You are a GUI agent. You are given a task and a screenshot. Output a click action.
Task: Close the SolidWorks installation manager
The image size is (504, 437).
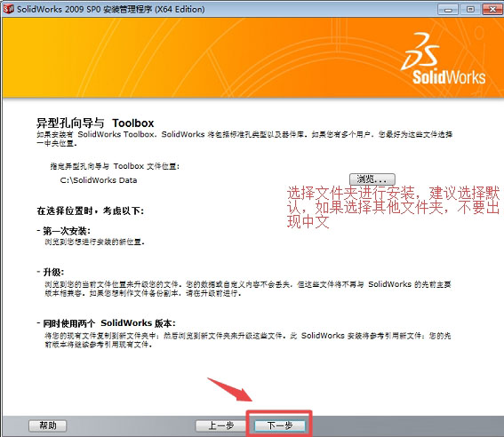click(x=492, y=9)
